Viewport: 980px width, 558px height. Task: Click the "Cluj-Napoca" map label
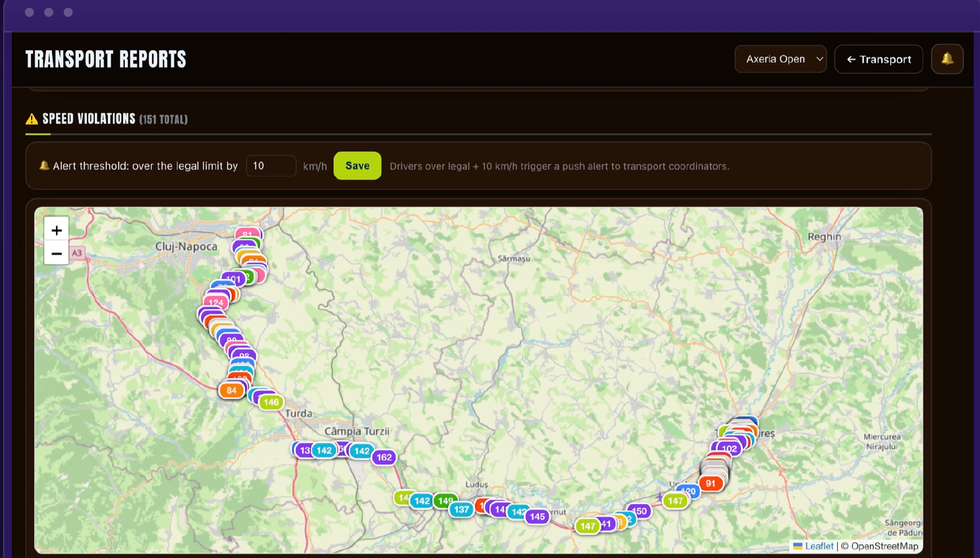[x=186, y=247]
